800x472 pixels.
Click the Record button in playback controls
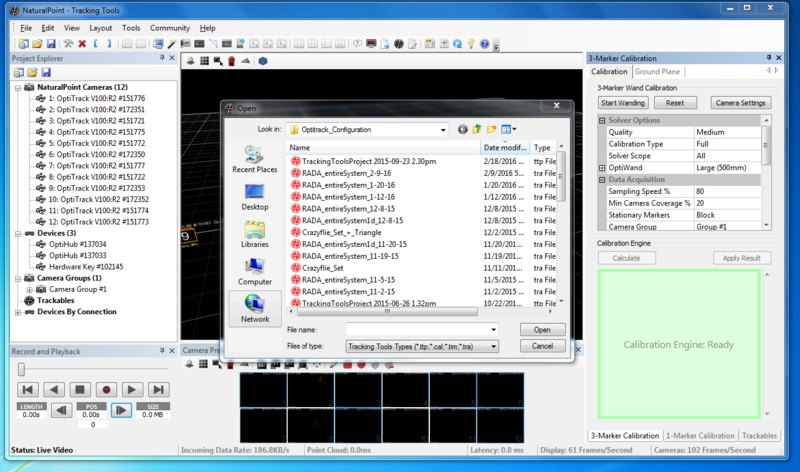[107, 389]
